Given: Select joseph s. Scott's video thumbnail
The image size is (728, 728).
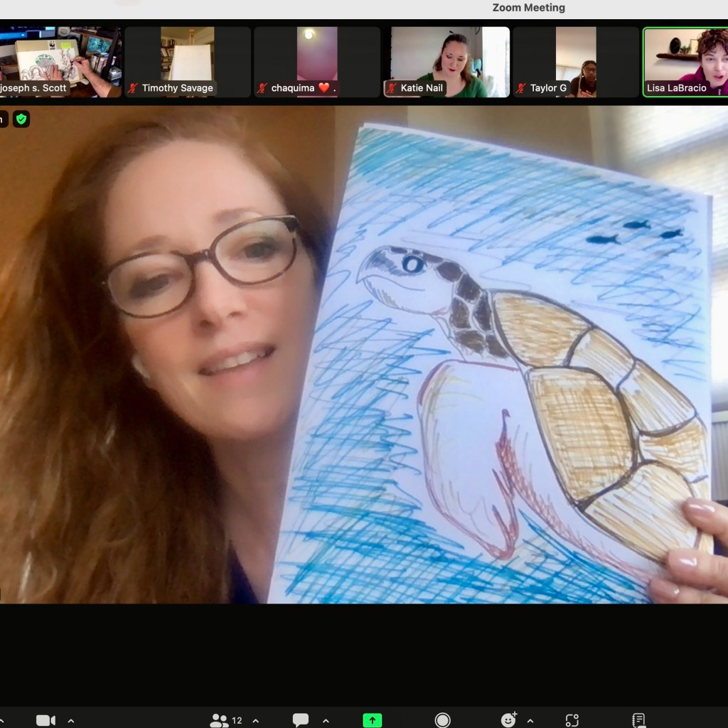Looking at the screenshot, I should point(60,62).
